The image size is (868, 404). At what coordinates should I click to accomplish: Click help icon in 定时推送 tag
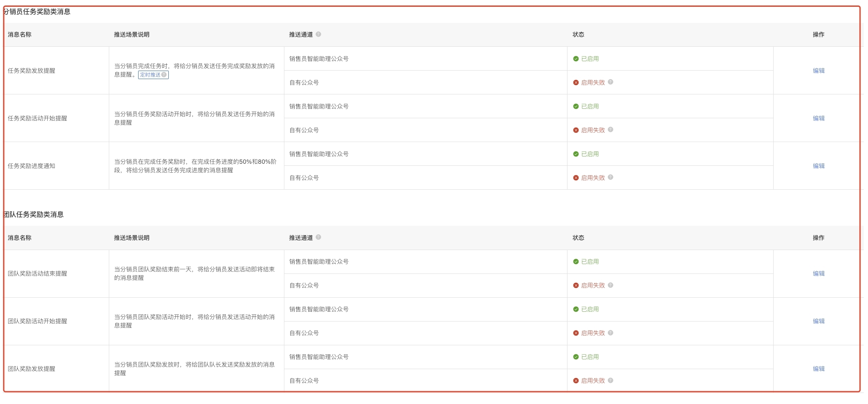click(164, 75)
